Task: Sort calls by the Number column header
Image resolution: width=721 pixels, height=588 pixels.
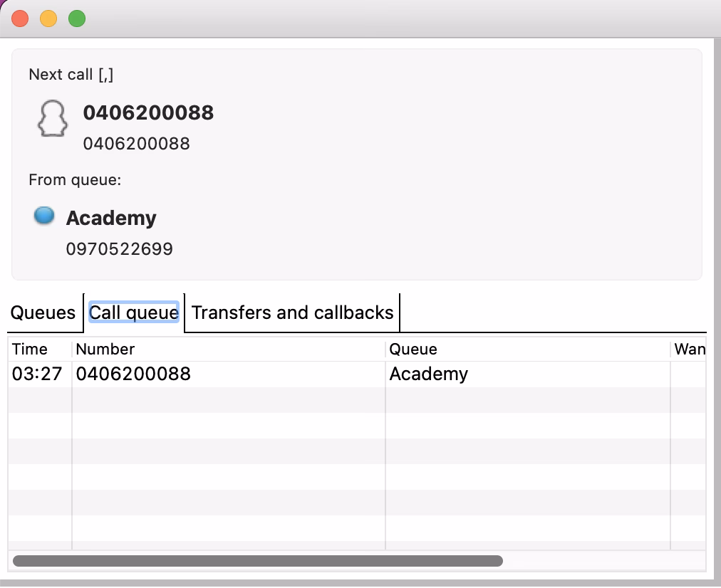Action: coord(105,349)
